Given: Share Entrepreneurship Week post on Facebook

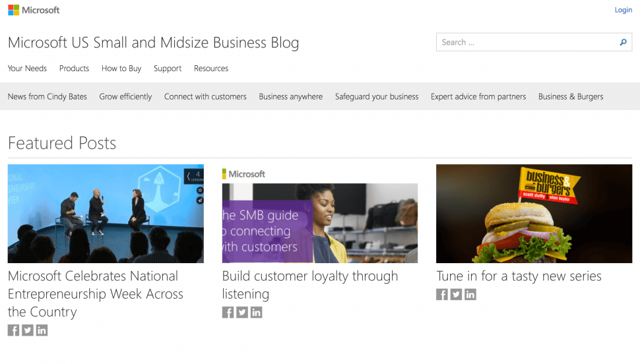Looking at the screenshot, I should tap(13, 330).
